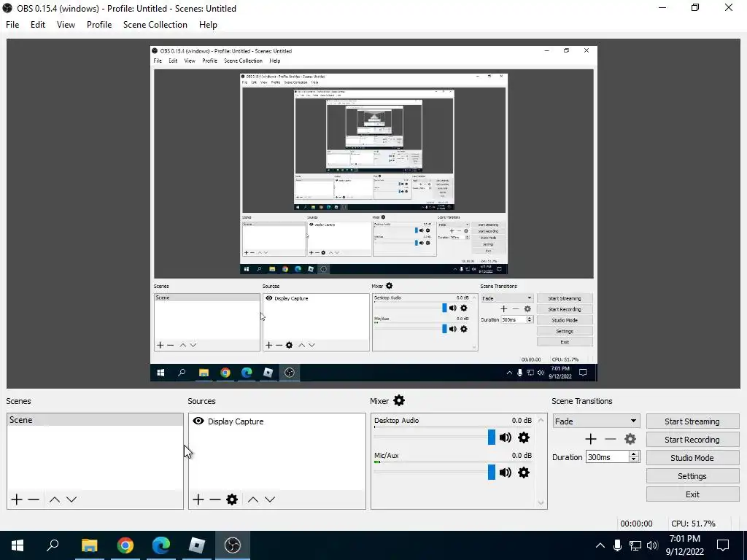Open the View menu
747x560 pixels.
(66, 25)
